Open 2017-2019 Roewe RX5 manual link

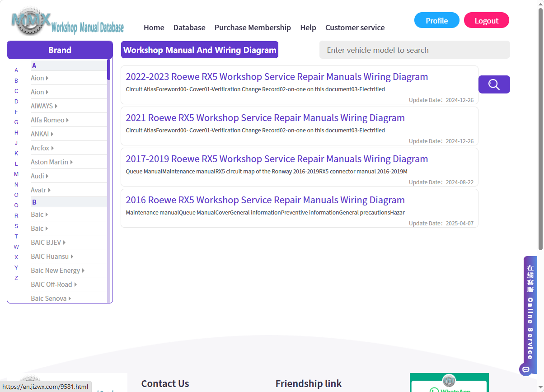277,159
